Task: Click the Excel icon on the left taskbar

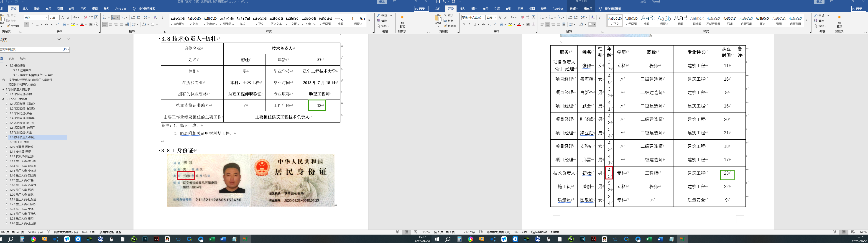Action: (x=212, y=239)
